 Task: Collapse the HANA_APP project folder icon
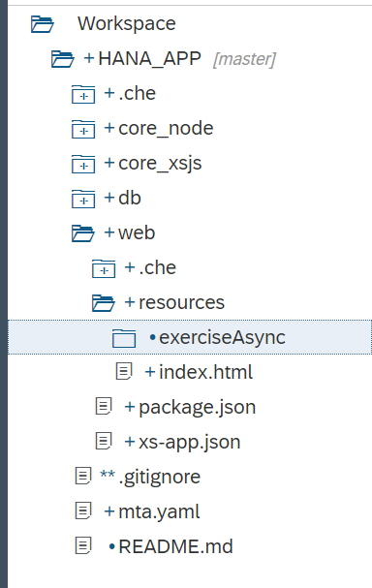[x=63, y=59]
